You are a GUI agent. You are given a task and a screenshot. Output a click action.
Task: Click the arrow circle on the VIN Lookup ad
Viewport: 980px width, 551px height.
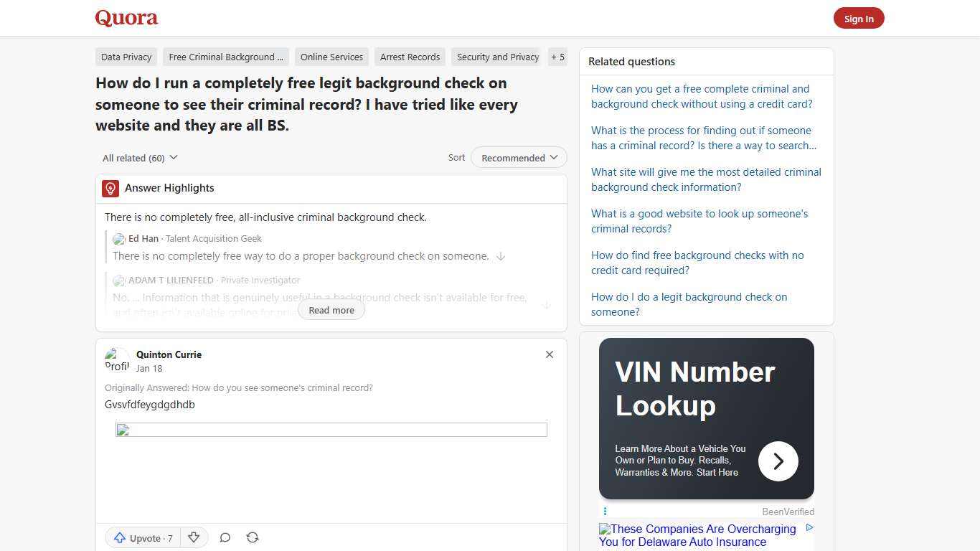(x=778, y=461)
